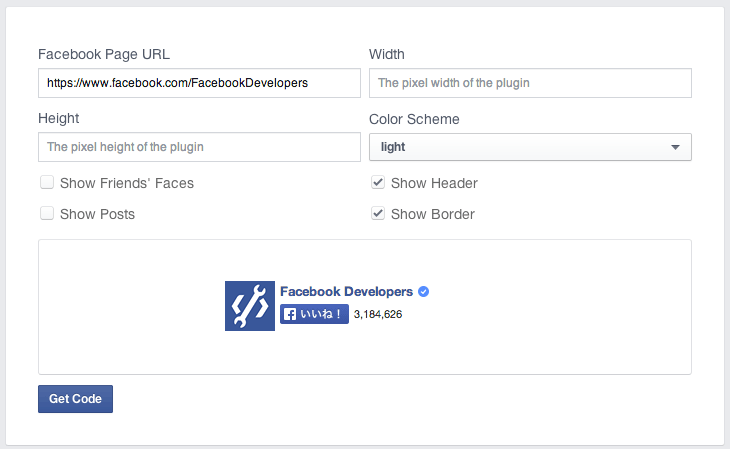Uncheck the Show Border checkbox

[378, 213]
